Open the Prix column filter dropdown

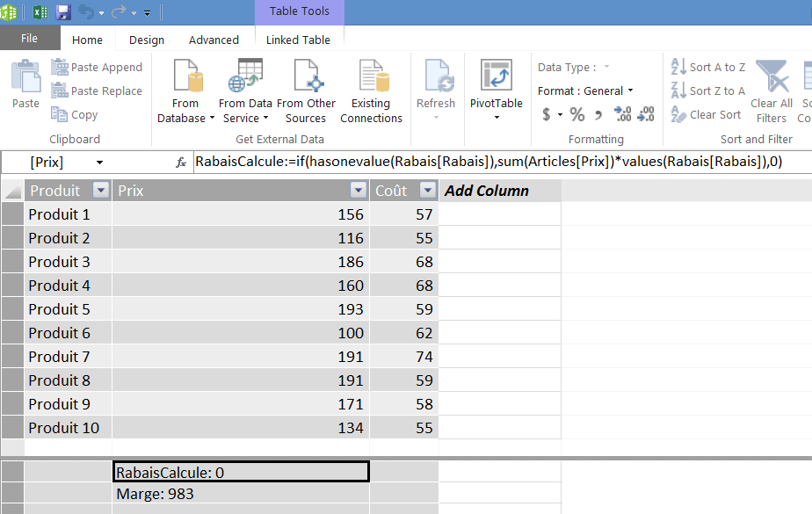pyautogui.click(x=358, y=191)
